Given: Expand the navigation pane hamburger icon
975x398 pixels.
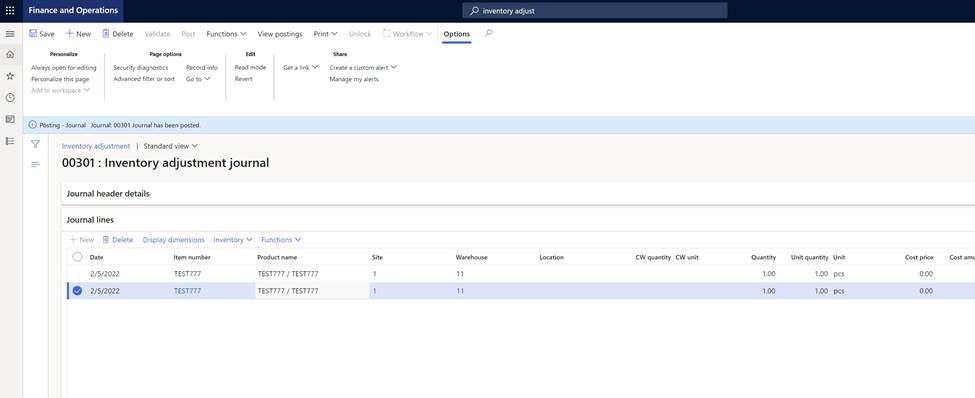Looking at the screenshot, I should [x=10, y=34].
